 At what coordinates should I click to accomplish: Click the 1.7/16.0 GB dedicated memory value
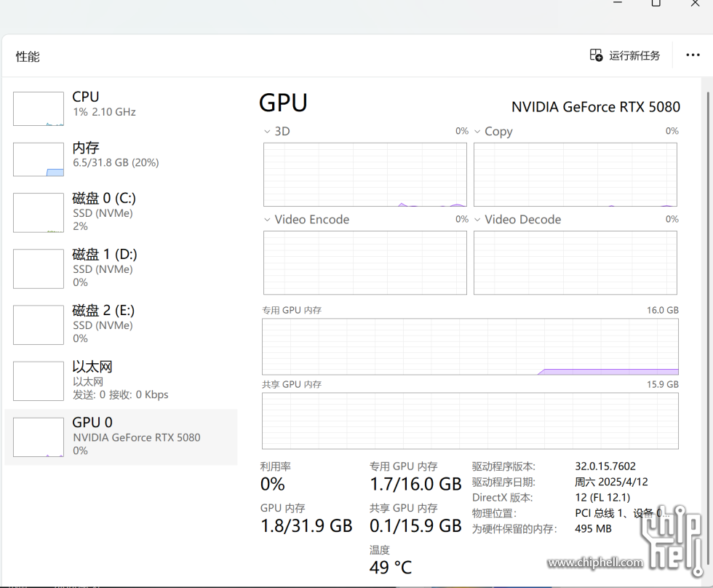click(415, 485)
